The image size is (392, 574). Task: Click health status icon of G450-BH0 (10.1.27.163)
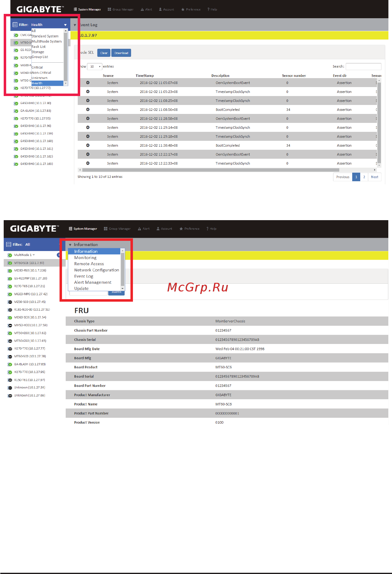pyautogui.click(x=16, y=164)
